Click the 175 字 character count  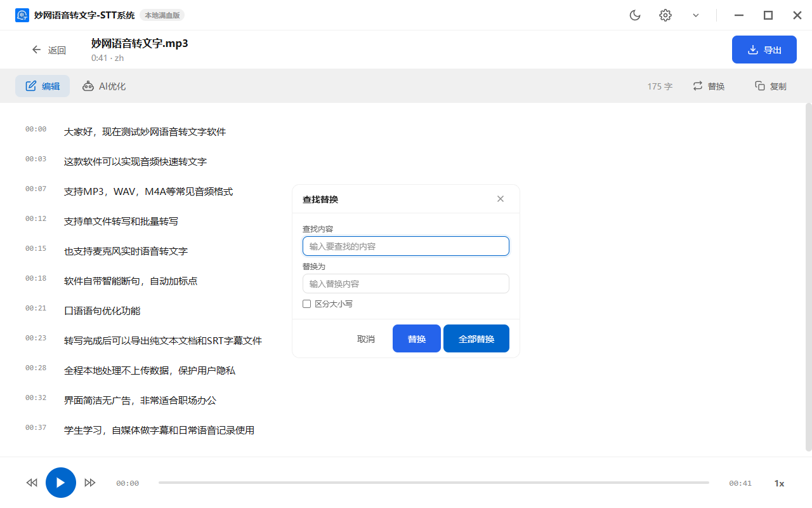pos(660,86)
